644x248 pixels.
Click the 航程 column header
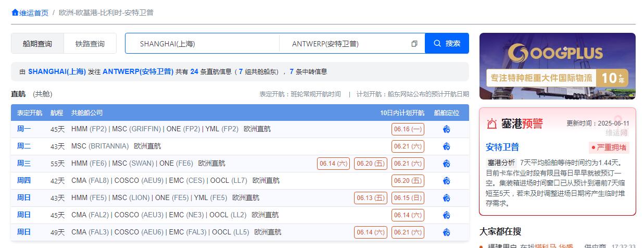pos(57,113)
